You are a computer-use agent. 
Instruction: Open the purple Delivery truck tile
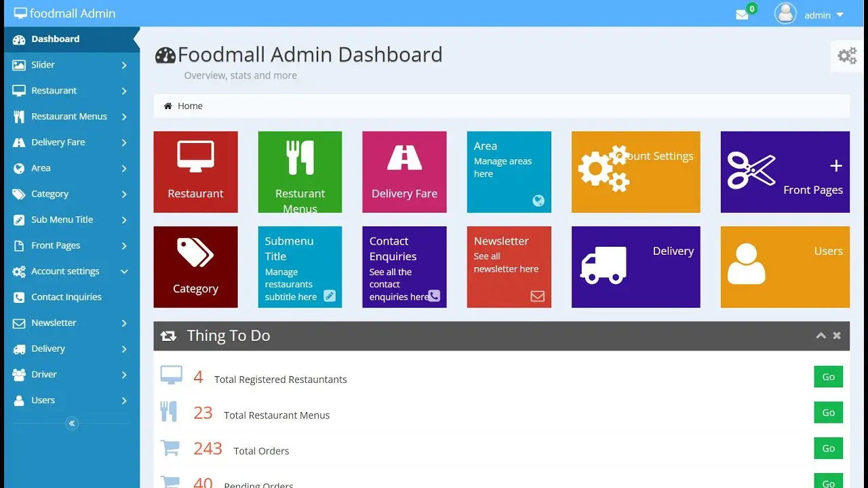pyautogui.click(x=636, y=267)
